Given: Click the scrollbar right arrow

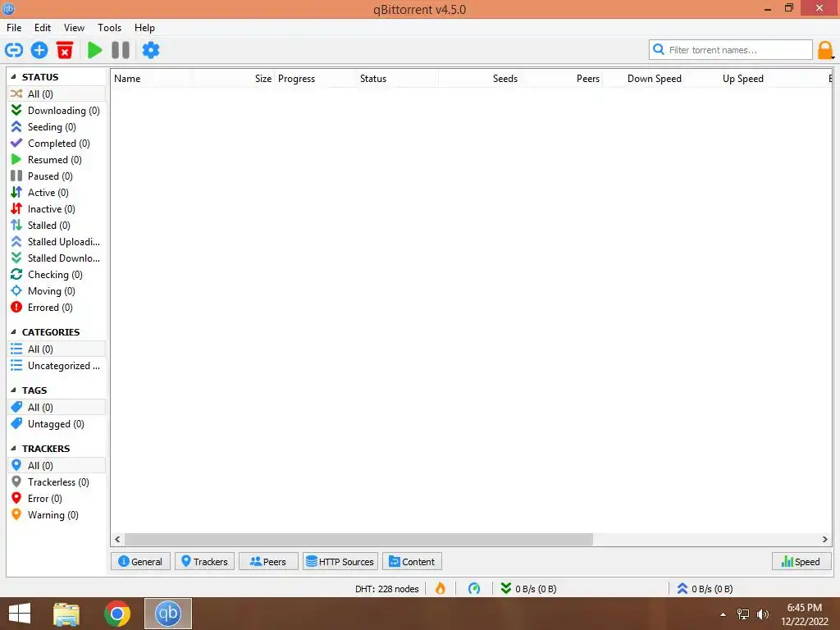Looking at the screenshot, I should pyautogui.click(x=825, y=540).
